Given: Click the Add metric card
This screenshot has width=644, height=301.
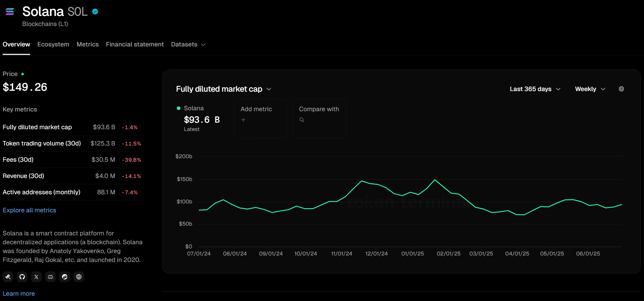Looking at the screenshot, I should pyautogui.click(x=261, y=119).
